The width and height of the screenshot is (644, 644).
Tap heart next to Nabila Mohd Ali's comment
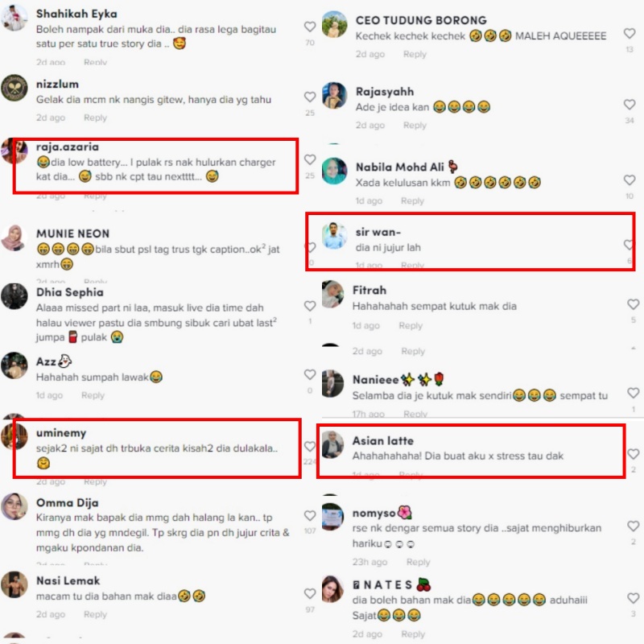coord(630,180)
